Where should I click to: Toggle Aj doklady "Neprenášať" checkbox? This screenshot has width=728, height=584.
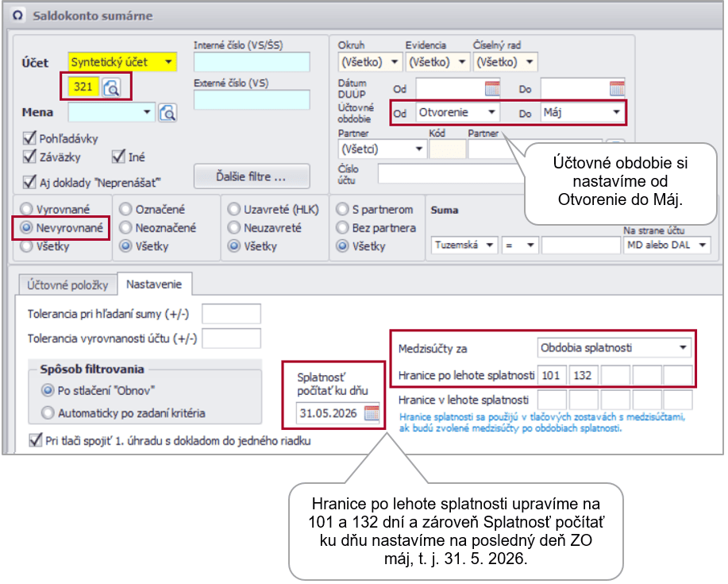tap(30, 182)
